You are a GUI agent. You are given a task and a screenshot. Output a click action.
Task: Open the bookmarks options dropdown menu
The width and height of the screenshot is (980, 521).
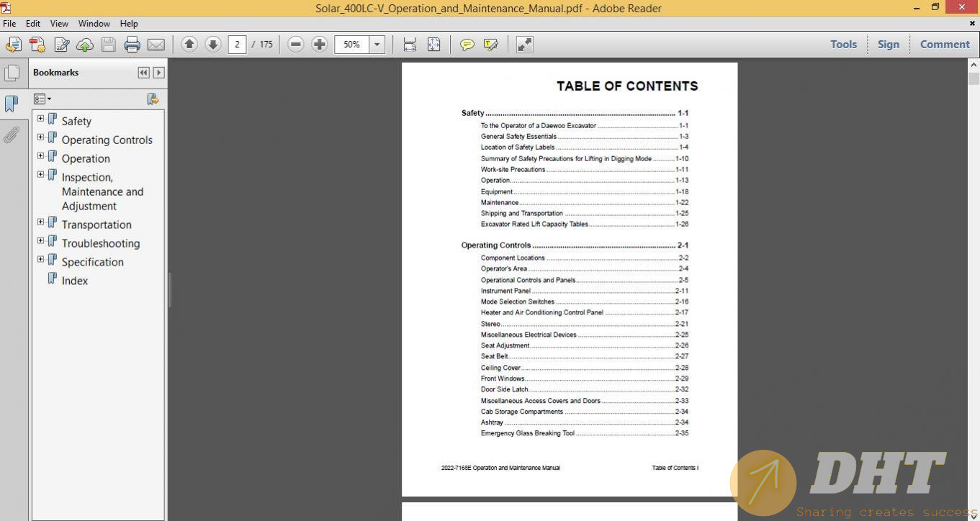(42, 99)
